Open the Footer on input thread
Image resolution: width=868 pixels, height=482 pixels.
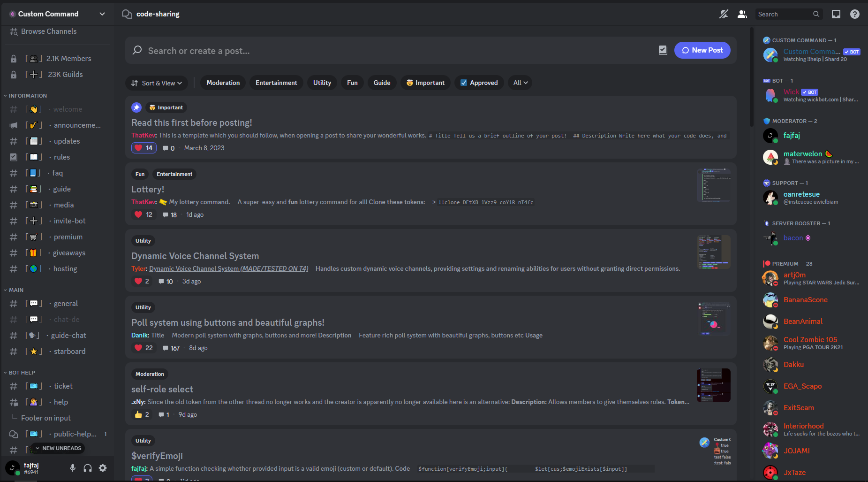(46, 418)
